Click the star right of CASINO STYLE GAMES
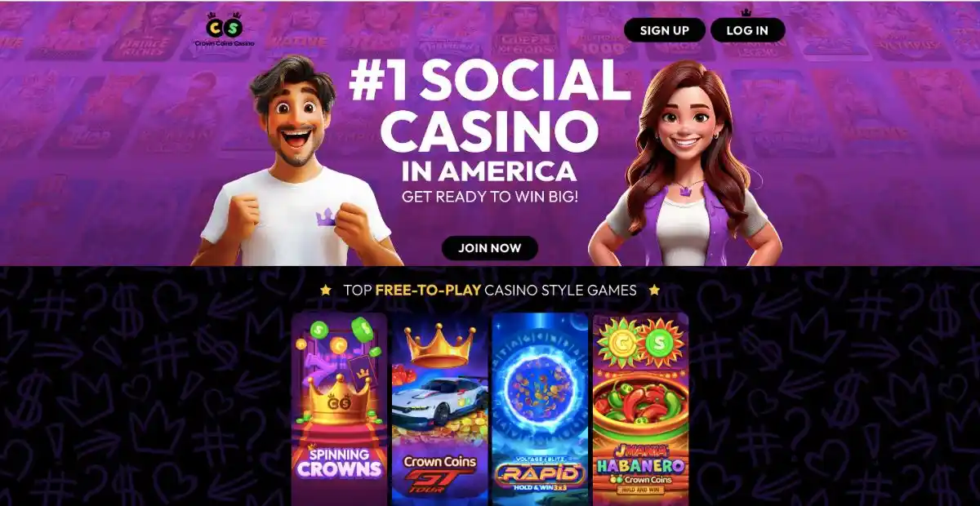This screenshot has height=506, width=980. pyautogui.click(x=653, y=290)
